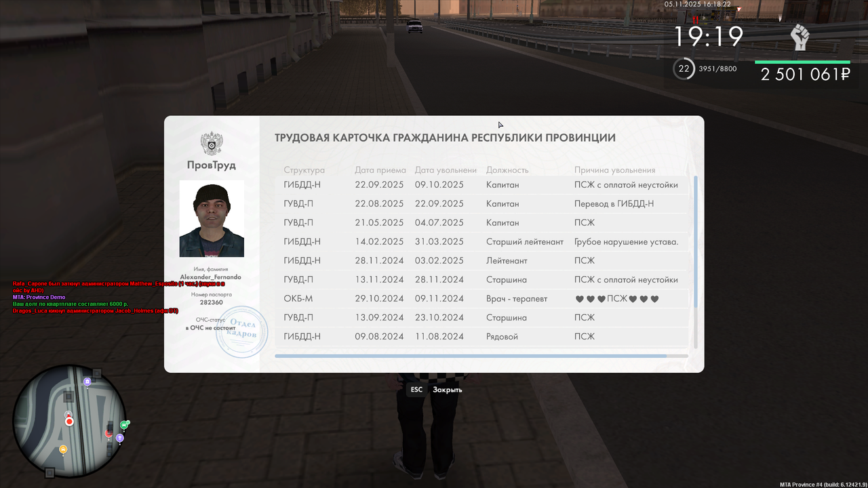Click the ESC key hint
868x488 pixels.
[x=416, y=390]
